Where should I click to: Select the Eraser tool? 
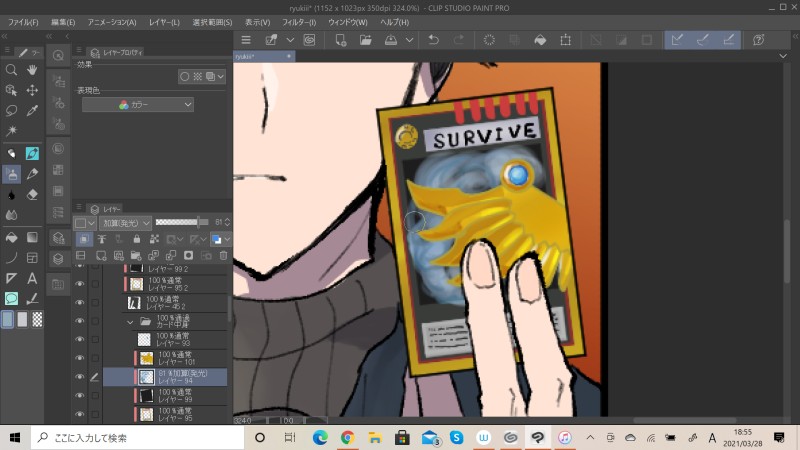(x=32, y=194)
